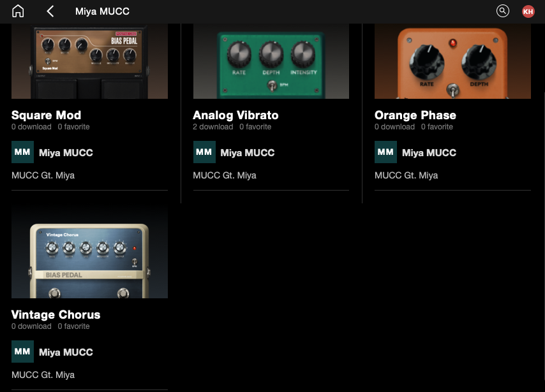This screenshot has height=392, width=545.
Task: Click Miya MUCC author name under Analog Vibrato
Action: [x=248, y=153]
